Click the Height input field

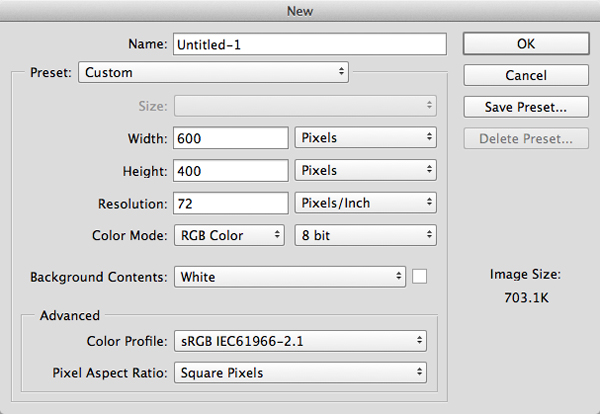(231, 170)
